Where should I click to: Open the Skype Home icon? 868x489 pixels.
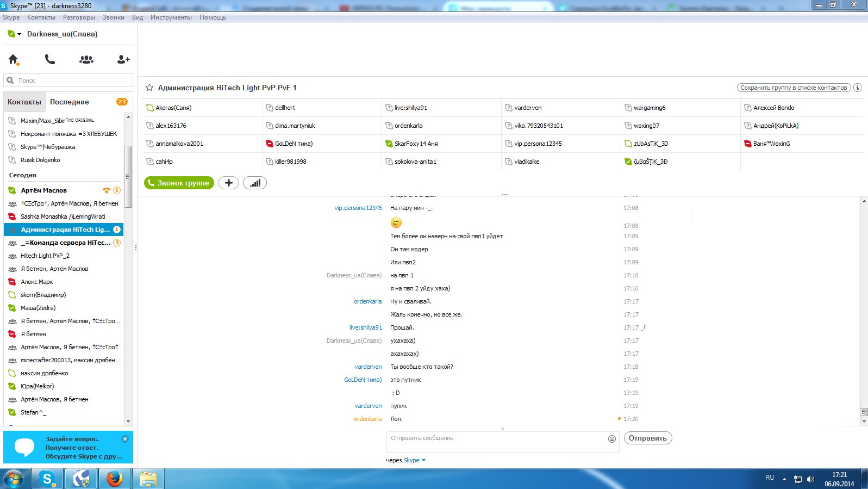14,59
